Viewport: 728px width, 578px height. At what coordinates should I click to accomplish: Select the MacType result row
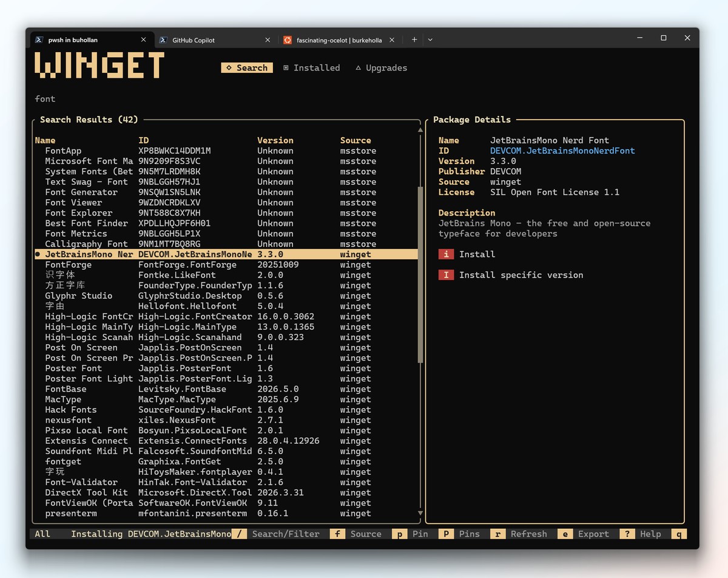[226, 399]
